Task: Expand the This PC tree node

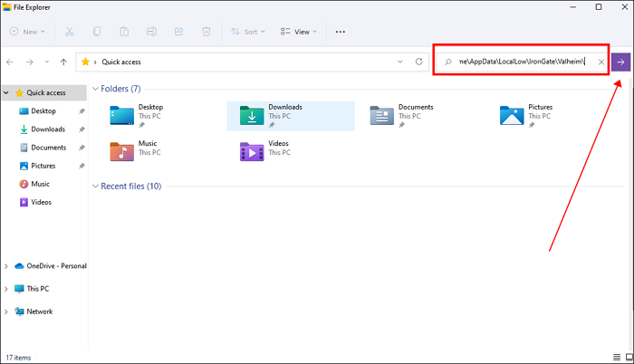Action: (7, 289)
